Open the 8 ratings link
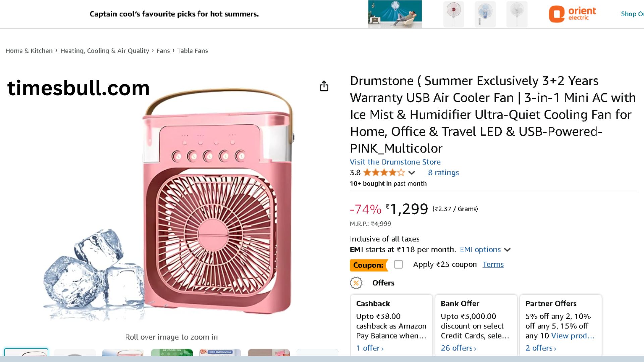 click(x=443, y=173)
